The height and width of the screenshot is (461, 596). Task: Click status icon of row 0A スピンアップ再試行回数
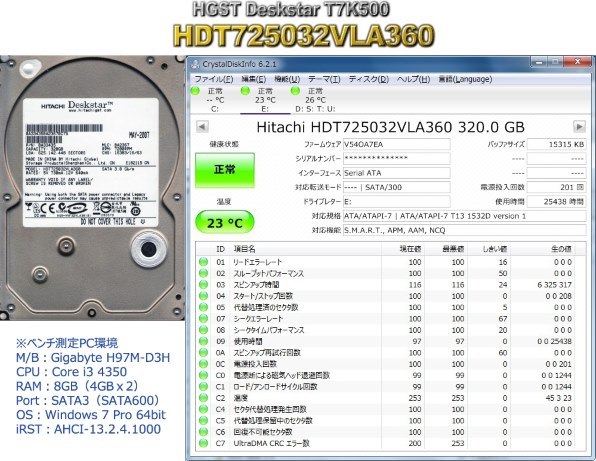tap(204, 352)
